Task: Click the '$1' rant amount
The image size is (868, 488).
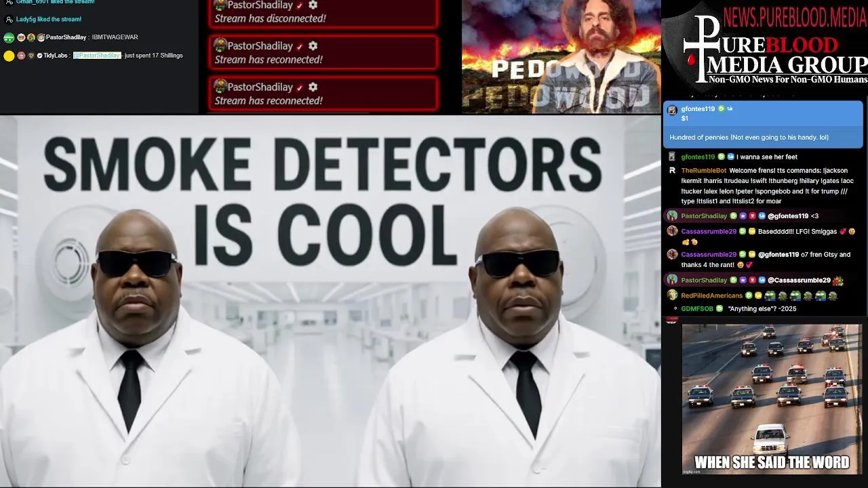Action: point(685,119)
